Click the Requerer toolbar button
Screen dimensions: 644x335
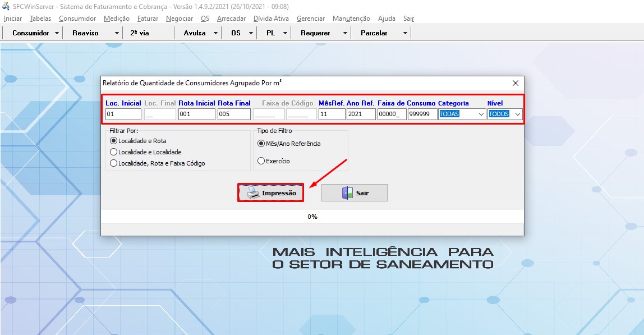[315, 33]
